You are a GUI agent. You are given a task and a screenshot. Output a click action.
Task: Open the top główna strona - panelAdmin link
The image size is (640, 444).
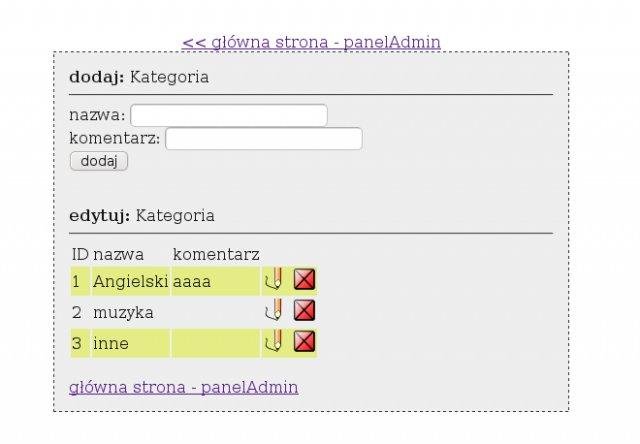point(311,42)
